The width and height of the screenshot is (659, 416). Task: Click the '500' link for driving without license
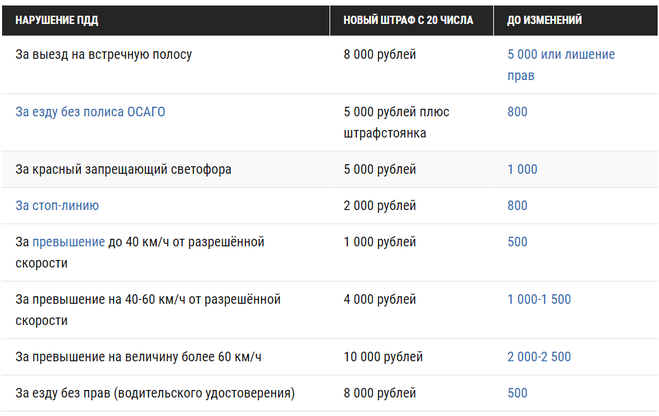pos(517,393)
